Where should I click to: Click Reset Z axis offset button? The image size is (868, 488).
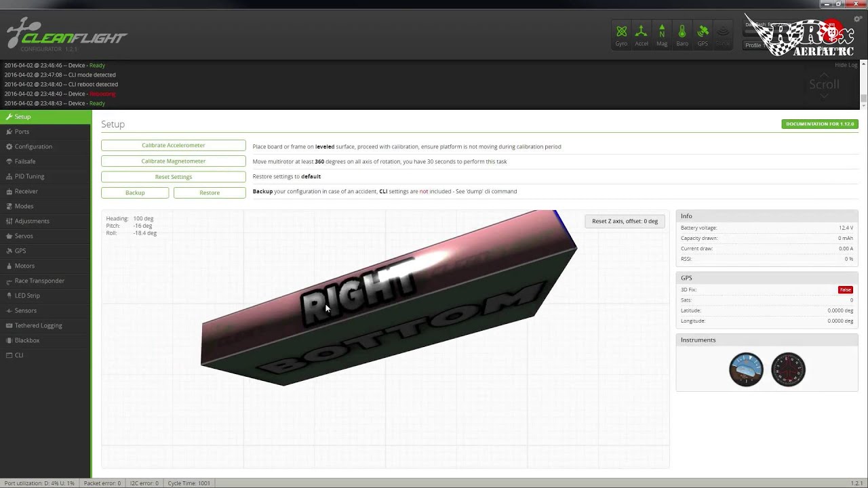pyautogui.click(x=625, y=221)
